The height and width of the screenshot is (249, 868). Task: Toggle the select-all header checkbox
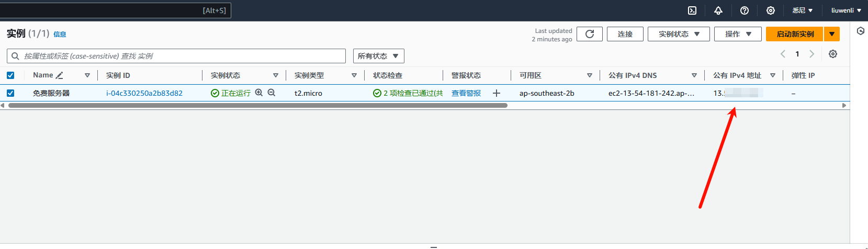10,75
